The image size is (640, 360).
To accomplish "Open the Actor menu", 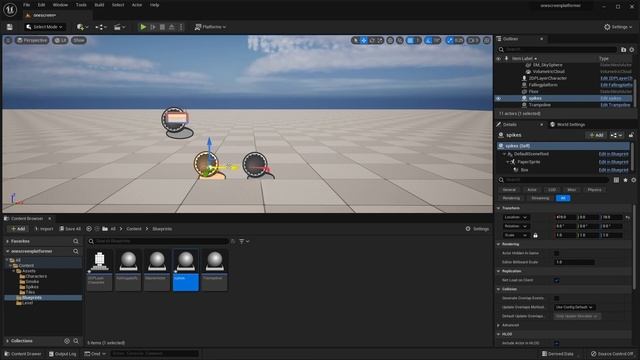I will [137, 5].
